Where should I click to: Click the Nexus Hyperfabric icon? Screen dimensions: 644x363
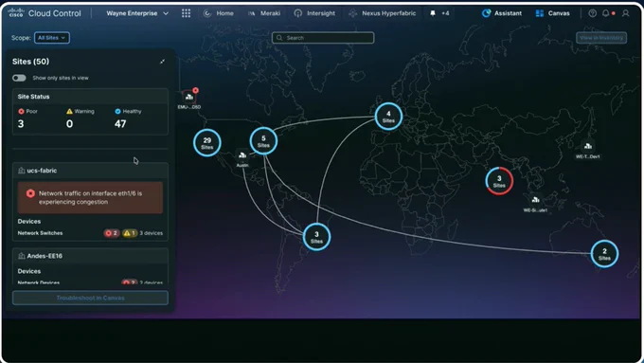click(x=353, y=13)
